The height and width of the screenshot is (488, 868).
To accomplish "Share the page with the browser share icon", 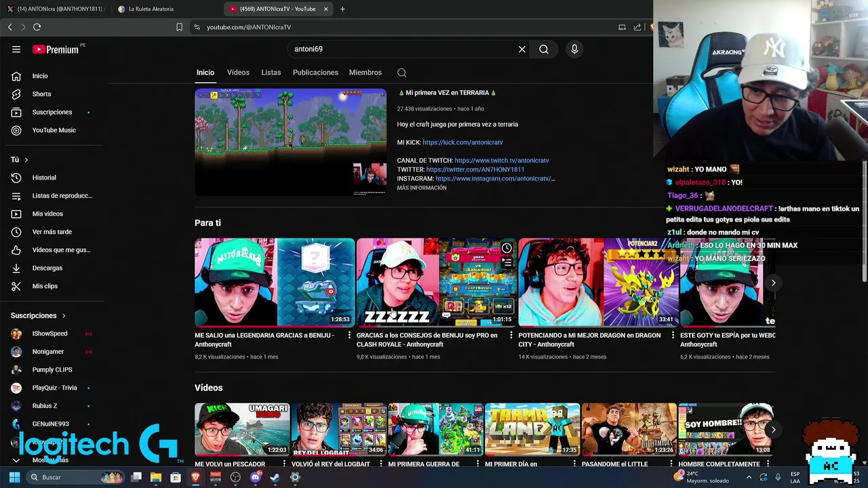I will [637, 27].
